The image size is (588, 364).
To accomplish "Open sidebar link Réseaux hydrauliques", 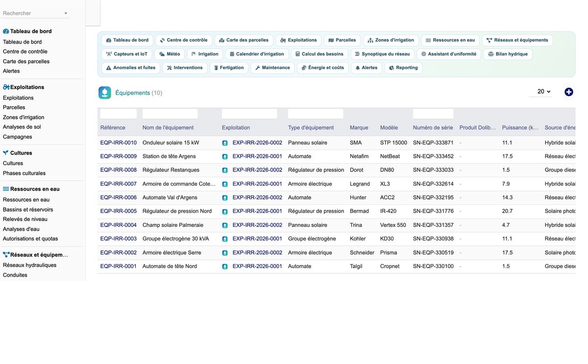I will click(29, 266).
